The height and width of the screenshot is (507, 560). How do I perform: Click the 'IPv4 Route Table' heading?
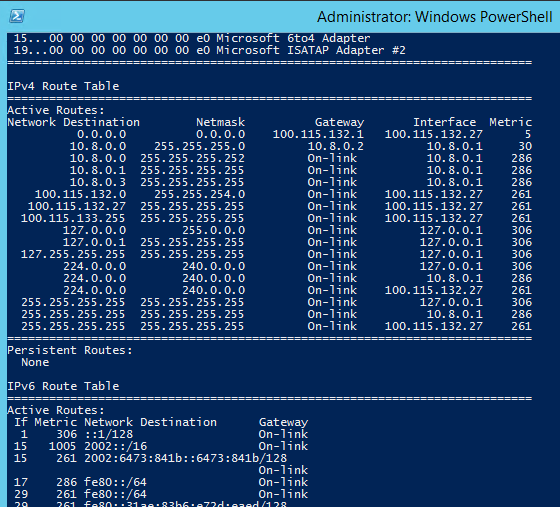click(x=63, y=86)
